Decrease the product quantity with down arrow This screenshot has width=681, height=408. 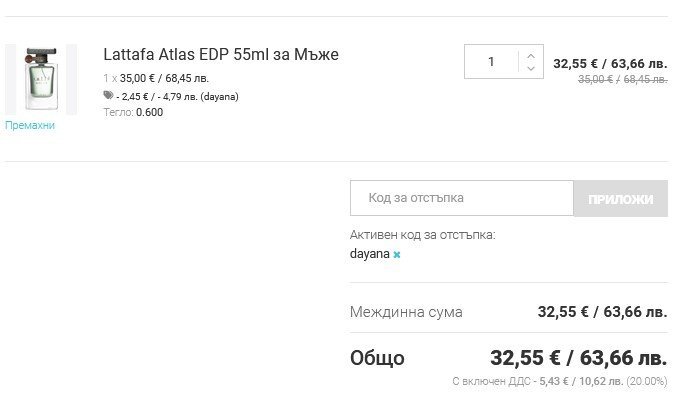point(531,68)
